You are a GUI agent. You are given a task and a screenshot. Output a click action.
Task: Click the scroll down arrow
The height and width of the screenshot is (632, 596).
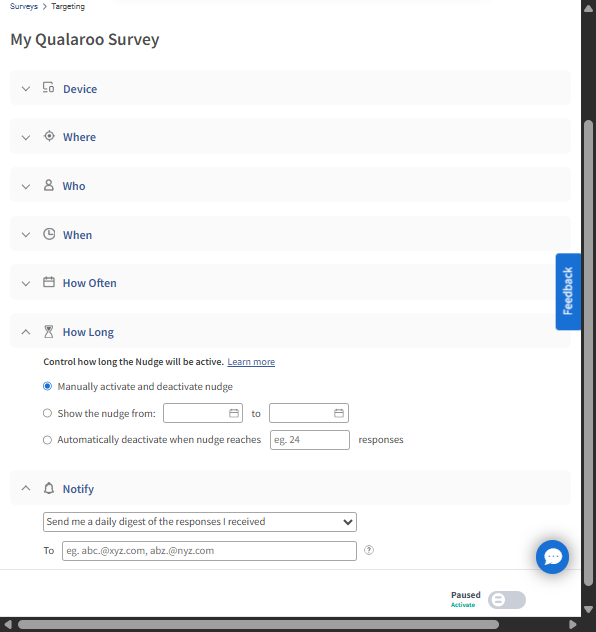[588, 609]
